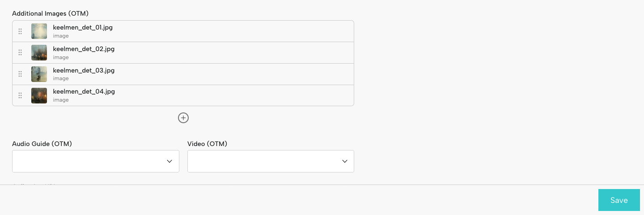Click drag handle for keelmen_det_04.jpg
Image resolution: width=644 pixels, height=215 pixels.
20,95
